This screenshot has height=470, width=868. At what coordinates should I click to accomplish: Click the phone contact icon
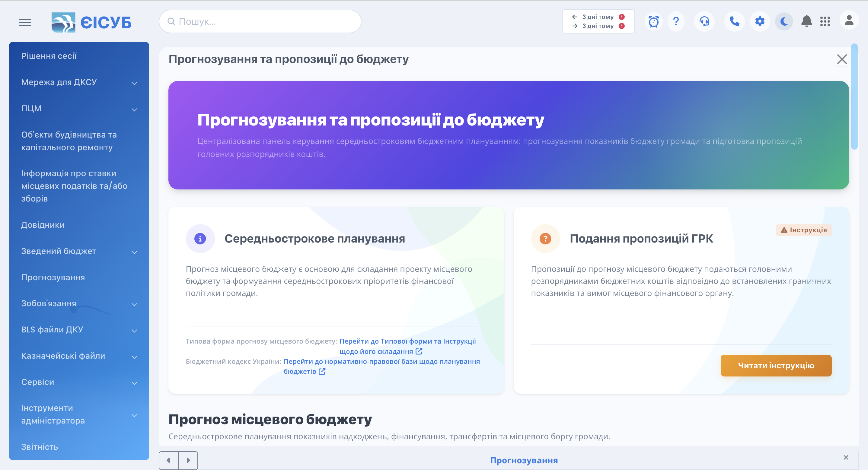click(x=734, y=21)
